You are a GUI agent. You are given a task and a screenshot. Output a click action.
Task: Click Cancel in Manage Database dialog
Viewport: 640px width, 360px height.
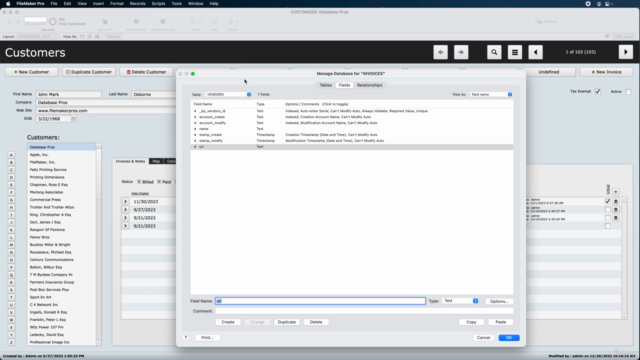click(x=483, y=338)
